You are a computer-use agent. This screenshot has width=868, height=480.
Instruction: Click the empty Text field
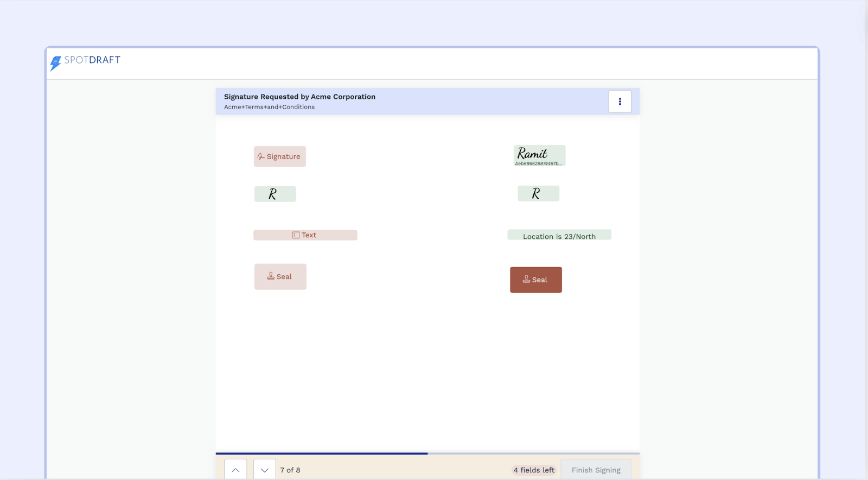click(305, 235)
